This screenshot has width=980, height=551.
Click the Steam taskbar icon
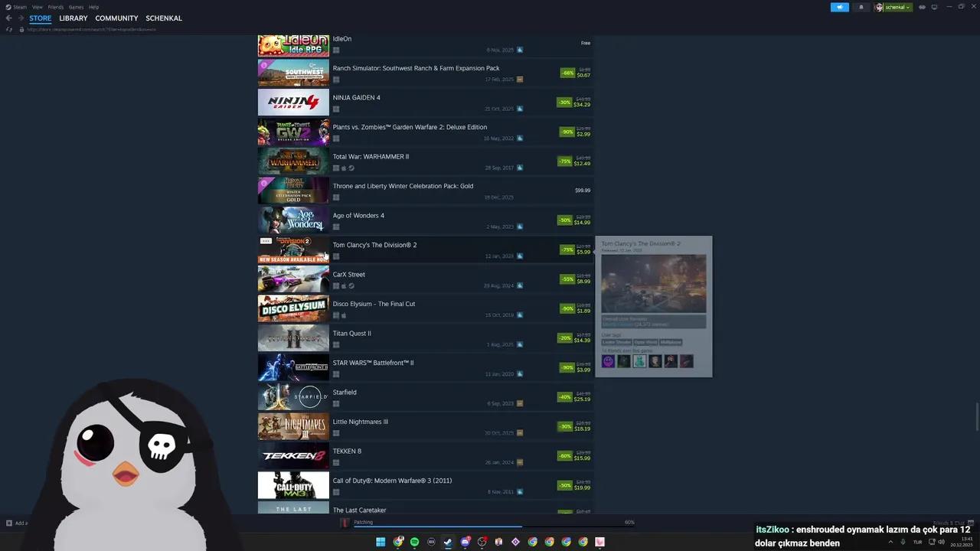click(448, 542)
